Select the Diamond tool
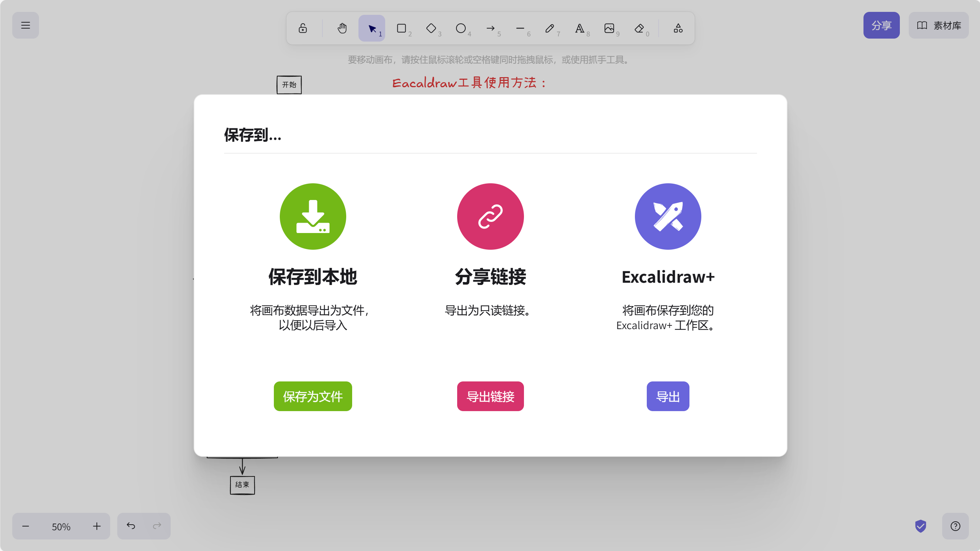This screenshot has height=551, width=980. tap(432, 28)
